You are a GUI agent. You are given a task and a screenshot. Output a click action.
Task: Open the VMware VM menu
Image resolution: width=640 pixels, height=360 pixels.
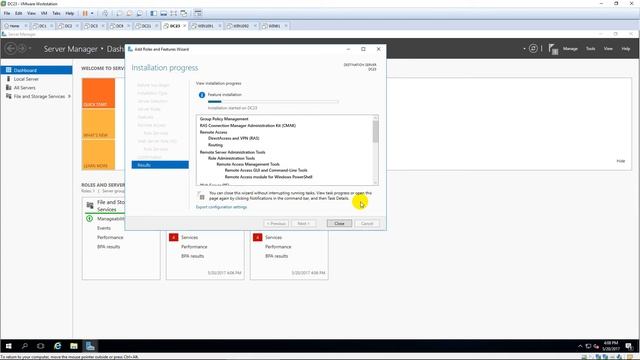(44, 13)
